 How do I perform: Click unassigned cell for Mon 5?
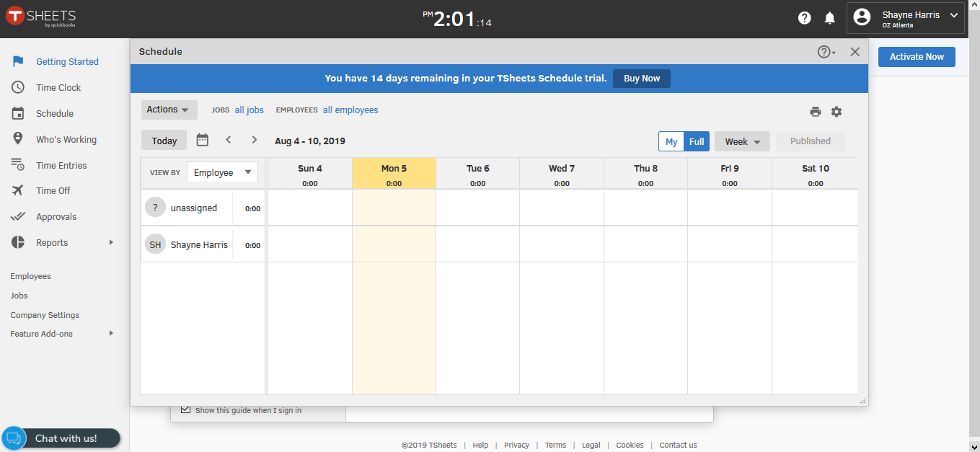(394, 208)
